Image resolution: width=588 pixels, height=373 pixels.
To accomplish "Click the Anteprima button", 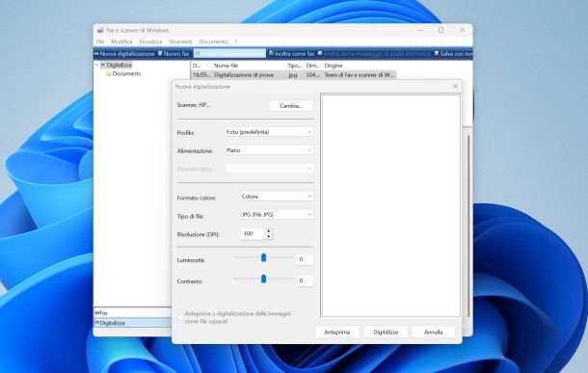I will [x=336, y=333].
